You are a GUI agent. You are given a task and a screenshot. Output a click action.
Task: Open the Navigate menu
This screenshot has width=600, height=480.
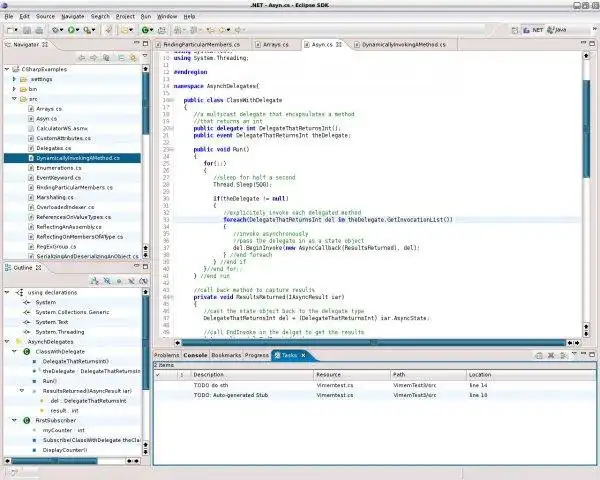[72, 17]
